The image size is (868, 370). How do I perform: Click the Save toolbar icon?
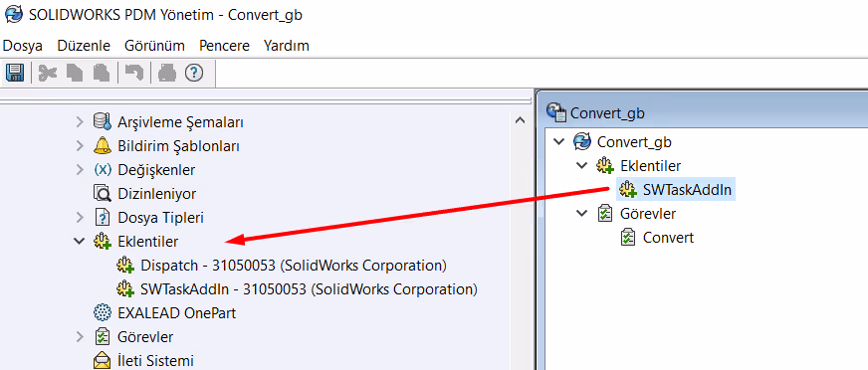(x=15, y=73)
